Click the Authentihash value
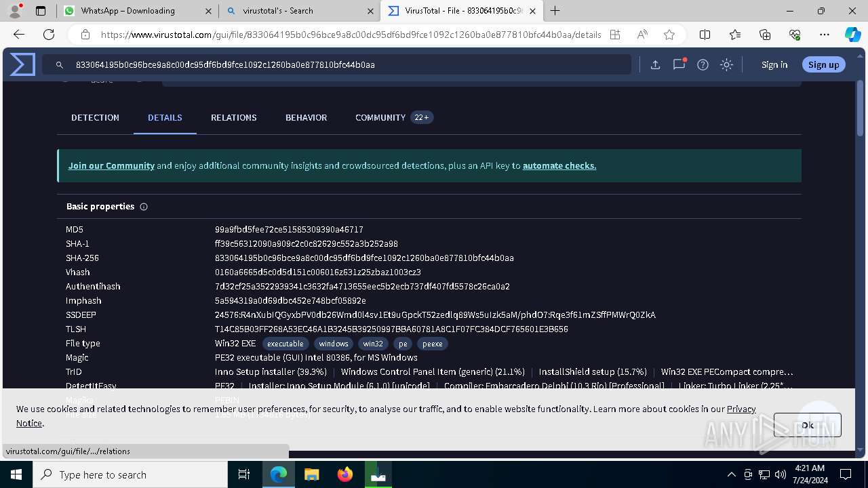 [362, 287]
